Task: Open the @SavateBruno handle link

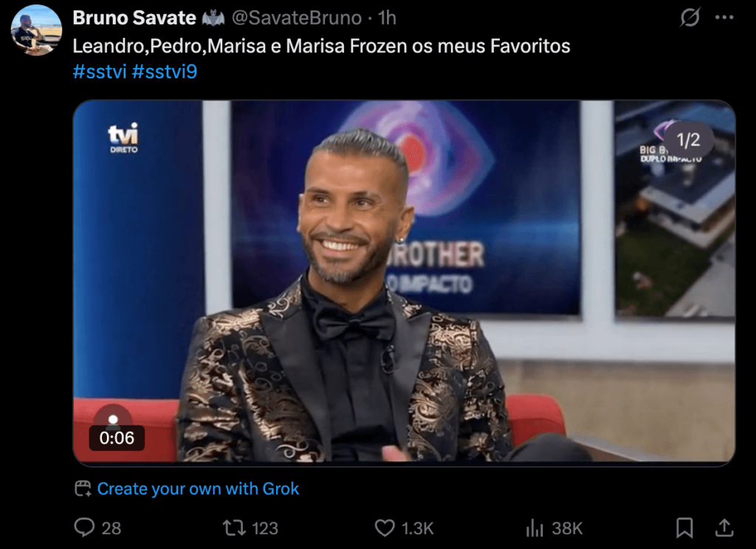Action: click(x=298, y=18)
